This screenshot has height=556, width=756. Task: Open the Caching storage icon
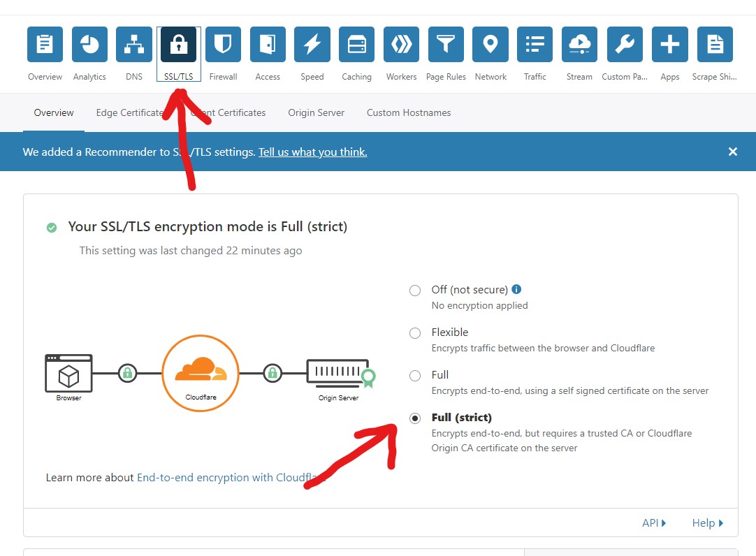(357, 44)
